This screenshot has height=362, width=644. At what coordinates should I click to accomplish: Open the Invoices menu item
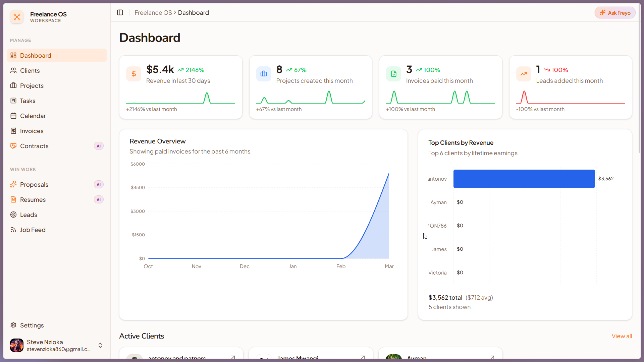click(32, 131)
